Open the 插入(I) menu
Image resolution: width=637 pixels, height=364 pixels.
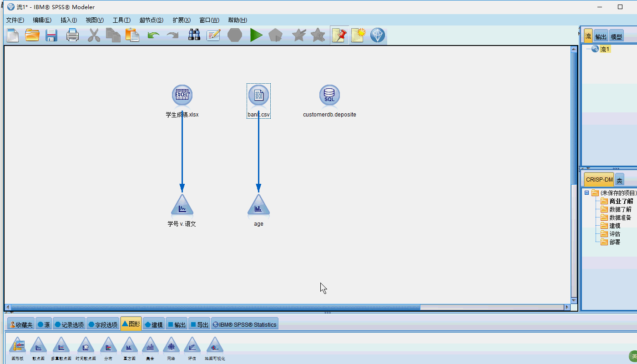69,20
